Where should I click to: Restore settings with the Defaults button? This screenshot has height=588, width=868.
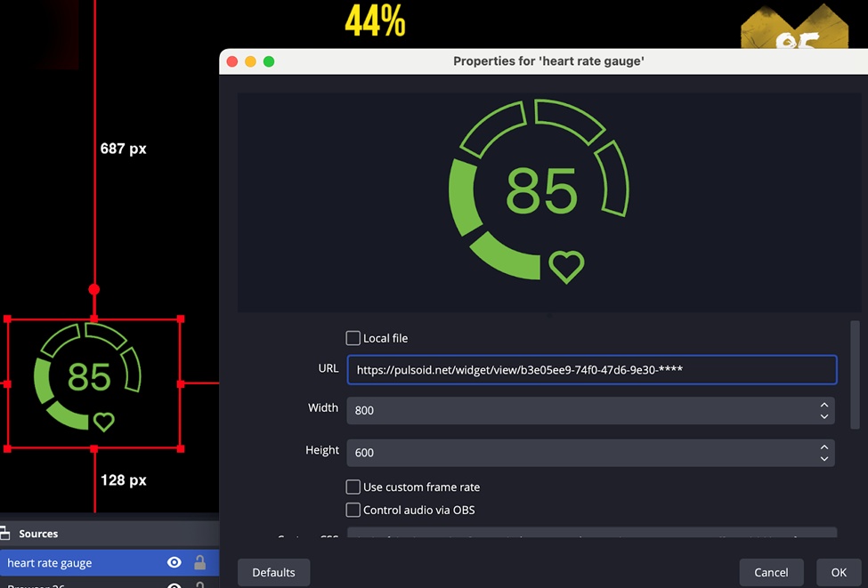[x=273, y=572]
